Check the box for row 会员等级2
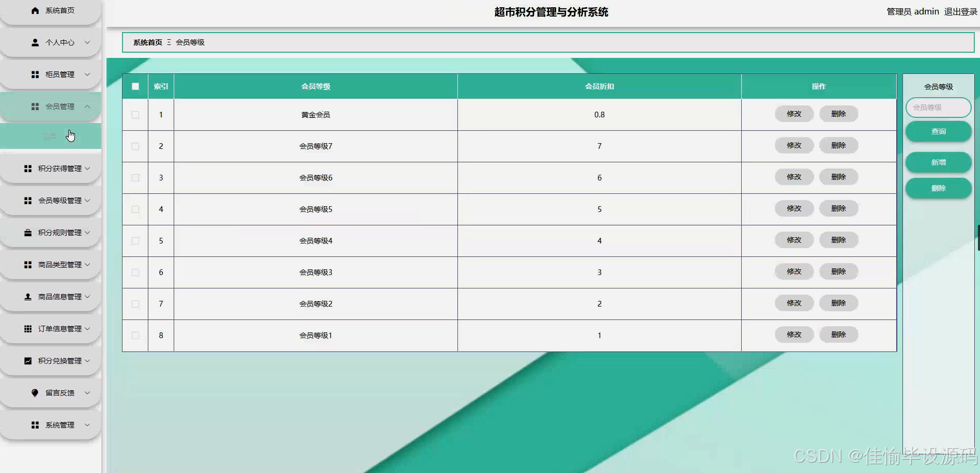This screenshot has height=473, width=980. (x=135, y=304)
